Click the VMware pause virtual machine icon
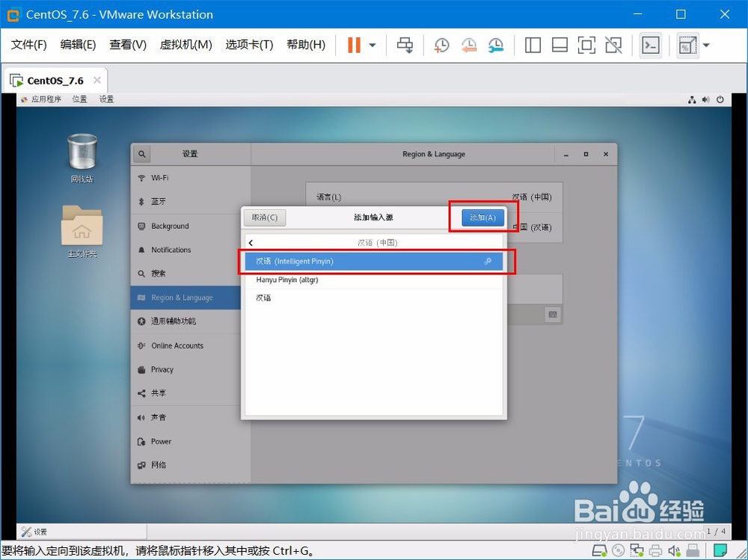Viewport: 748px width, 560px height. [x=354, y=46]
